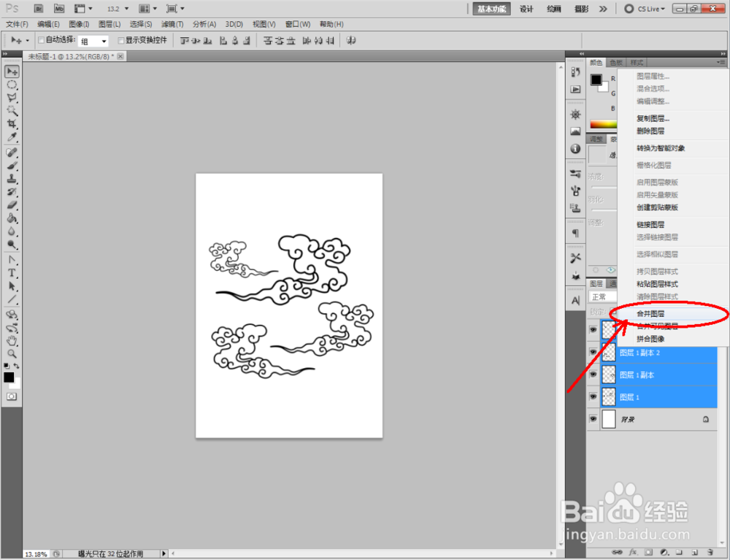
Task: Open the 正常 blend mode dropdown
Action: point(603,296)
